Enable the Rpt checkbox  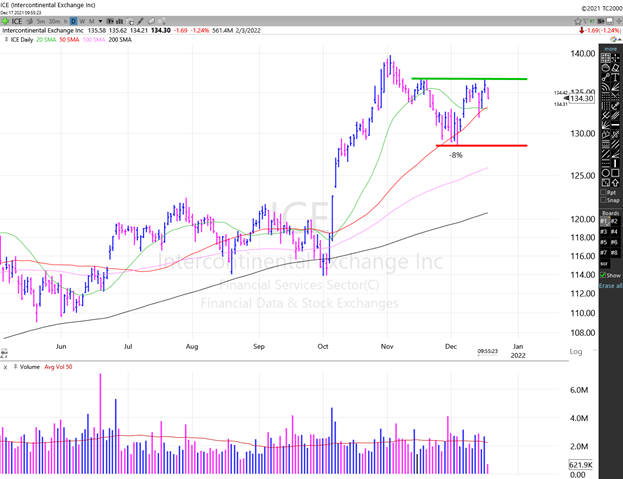[604, 193]
